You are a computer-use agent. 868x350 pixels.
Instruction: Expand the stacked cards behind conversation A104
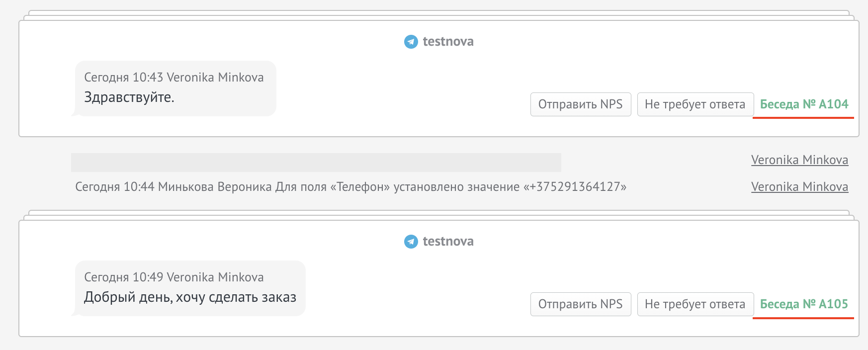438,13
